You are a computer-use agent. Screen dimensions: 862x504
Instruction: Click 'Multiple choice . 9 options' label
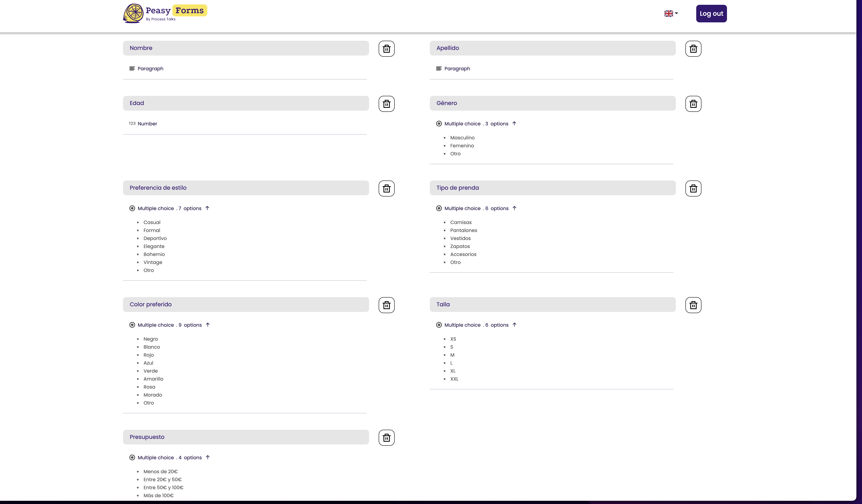pyautogui.click(x=170, y=325)
